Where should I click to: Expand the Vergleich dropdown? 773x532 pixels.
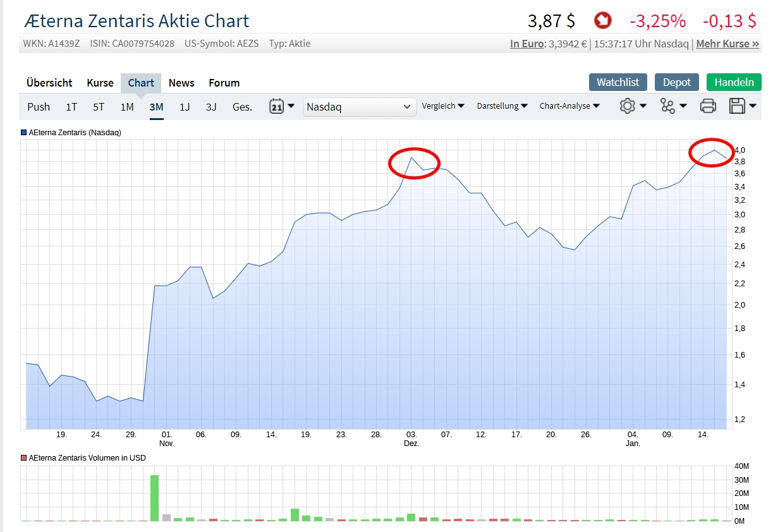[443, 106]
